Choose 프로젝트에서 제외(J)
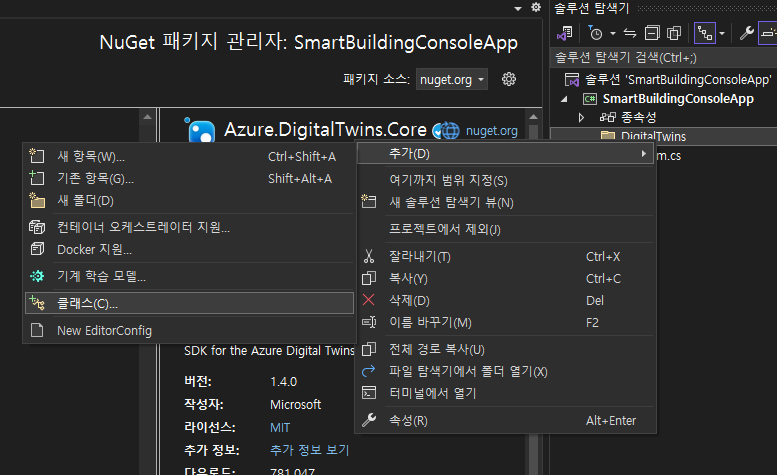The height and width of the screenshot is (475, 777). pyautogui.click(x=506, y=229)
